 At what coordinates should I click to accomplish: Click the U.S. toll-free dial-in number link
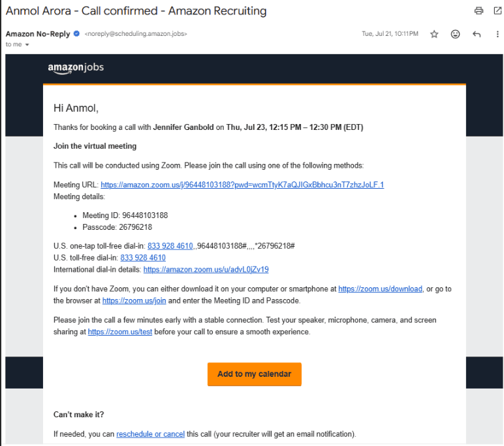(143, 258)
